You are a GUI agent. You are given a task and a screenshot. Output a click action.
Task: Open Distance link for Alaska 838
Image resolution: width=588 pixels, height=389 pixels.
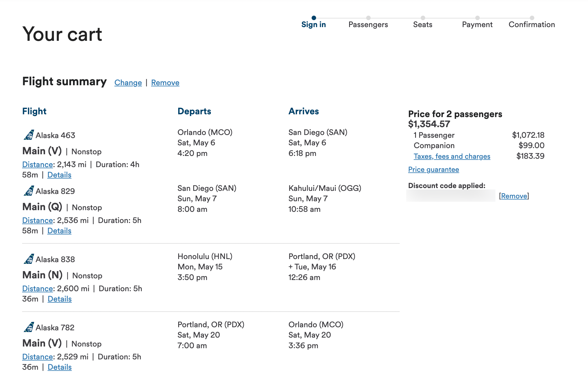[37, 289]
